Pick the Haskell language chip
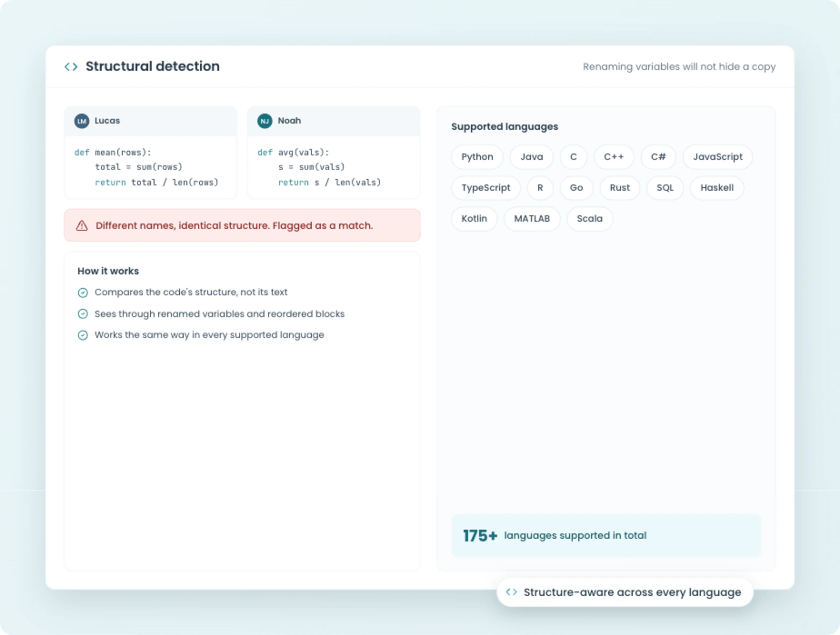The width and height of the screenshot is (840, 635). tap(717, 188)
